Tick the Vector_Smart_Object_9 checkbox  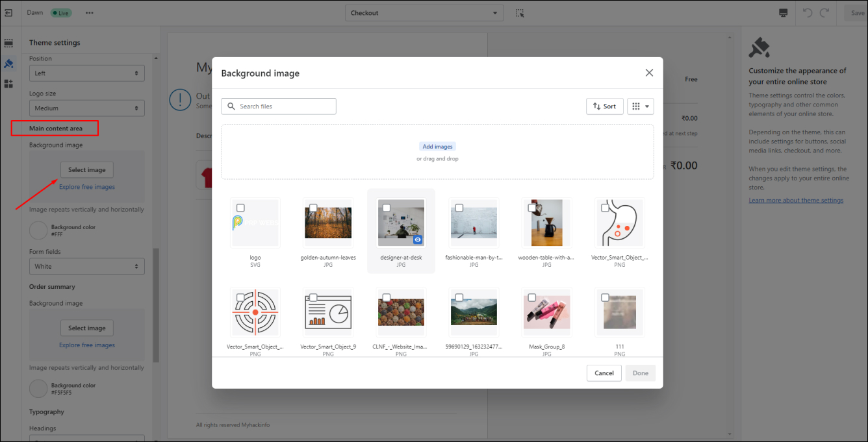point(313,297)
